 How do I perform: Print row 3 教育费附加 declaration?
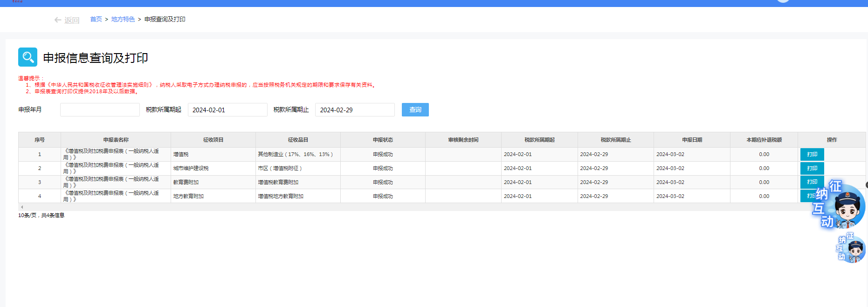812,182
